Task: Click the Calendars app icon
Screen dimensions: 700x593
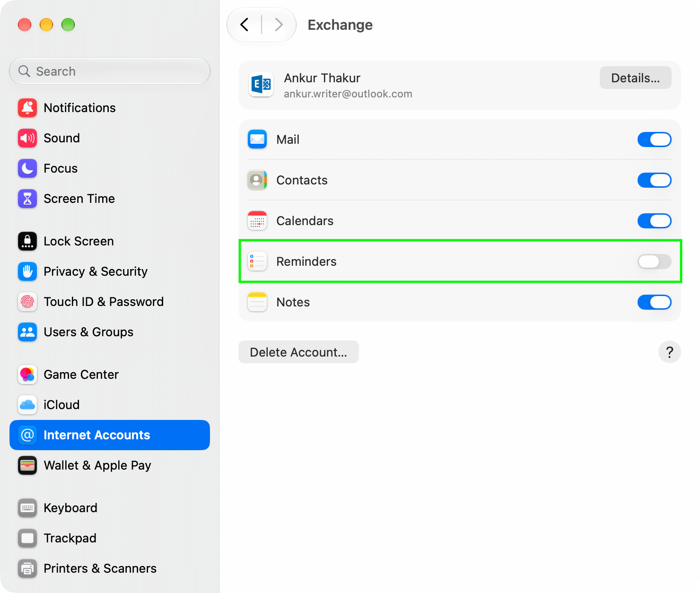Action: tap(257, 221)
